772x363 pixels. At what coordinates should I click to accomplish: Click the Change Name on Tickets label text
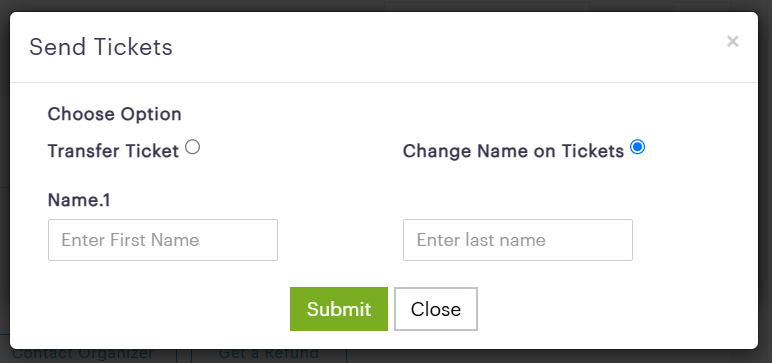click(514, 151)
